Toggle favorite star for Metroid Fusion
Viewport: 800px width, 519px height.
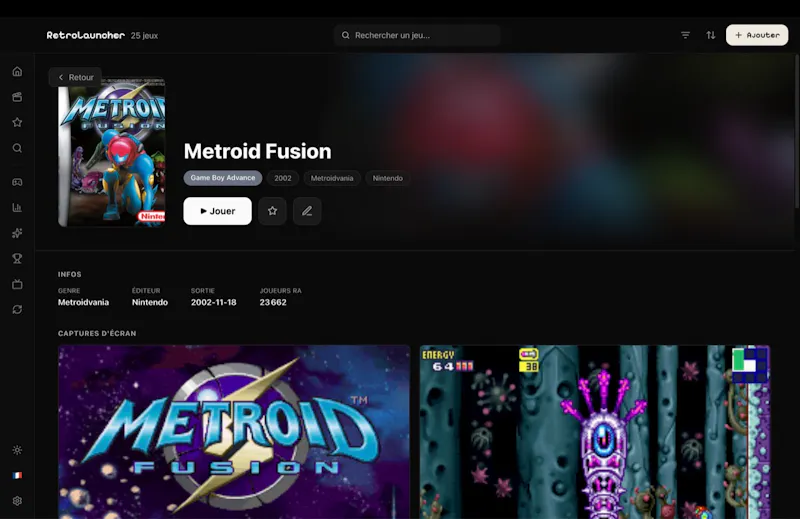point(272,211)
